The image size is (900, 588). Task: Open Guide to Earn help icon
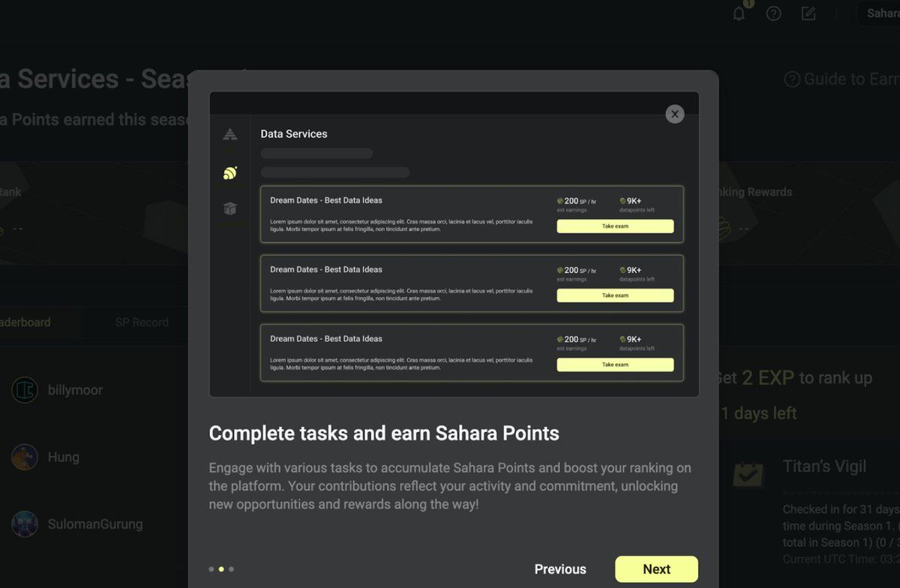pyautogui.click(x=791, y=79)
